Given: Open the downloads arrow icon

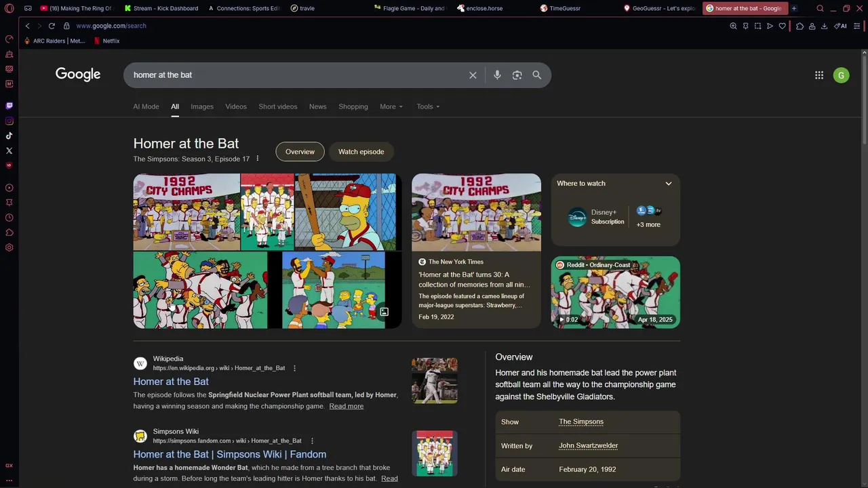Looking at the screenshot, I should click(x=824, y=26).
